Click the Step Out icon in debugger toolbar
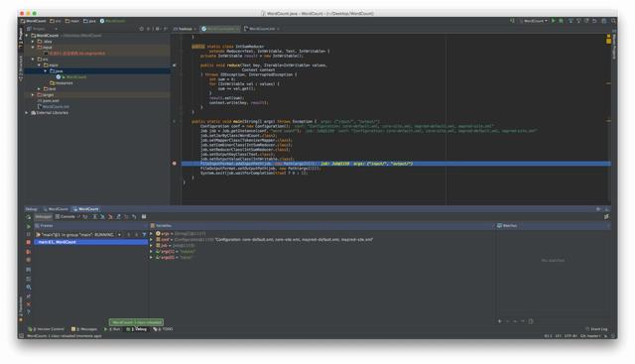Image resolution: width=635 pixels, height=364 pixels. [118, 217]
